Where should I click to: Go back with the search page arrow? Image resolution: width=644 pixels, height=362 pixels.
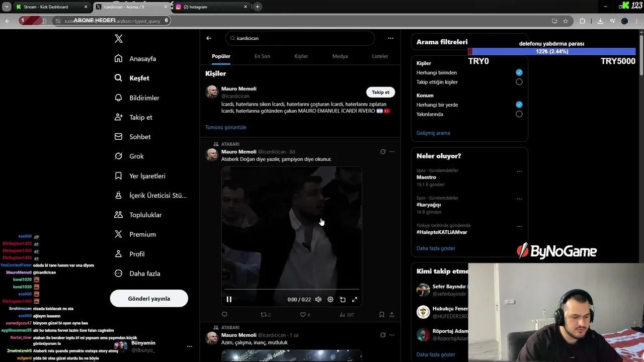[x=209, y=38]
